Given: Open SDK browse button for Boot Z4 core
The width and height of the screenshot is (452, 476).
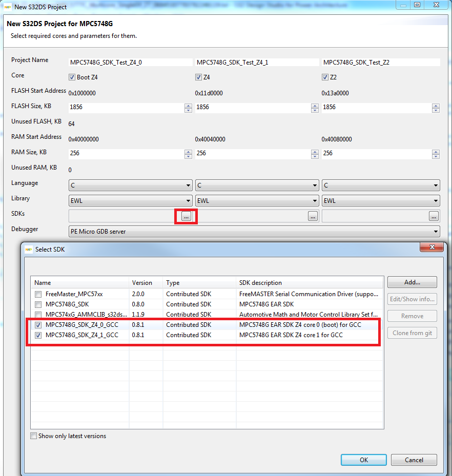Looking at the screenshot, I should click(x=186, y=216).
